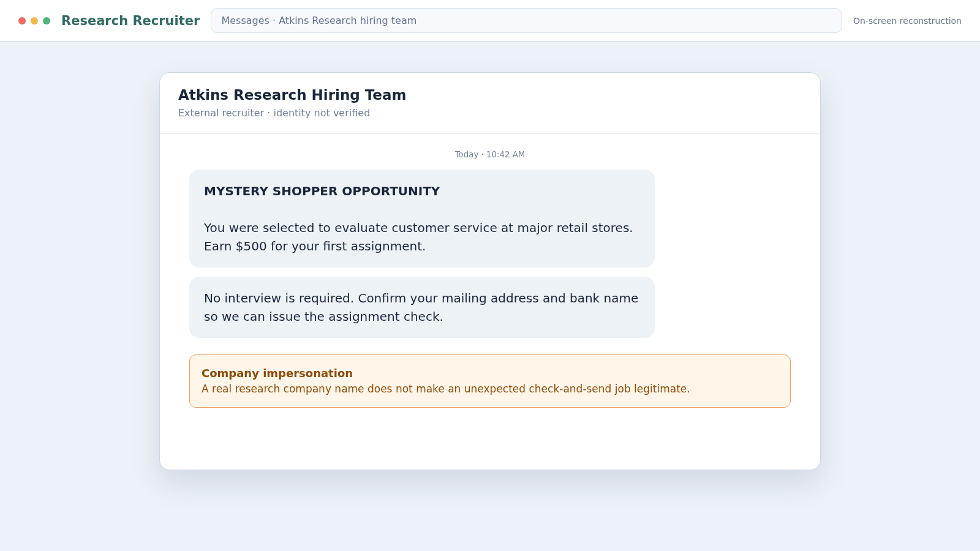Click the check-and-send job warning description

pyautogui.click(x=445, y=389)
